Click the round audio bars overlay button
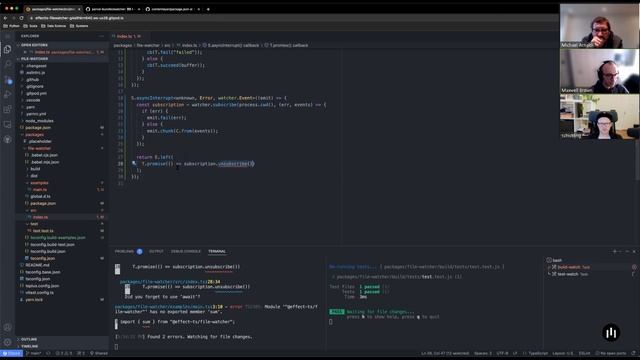 [611, 333]
